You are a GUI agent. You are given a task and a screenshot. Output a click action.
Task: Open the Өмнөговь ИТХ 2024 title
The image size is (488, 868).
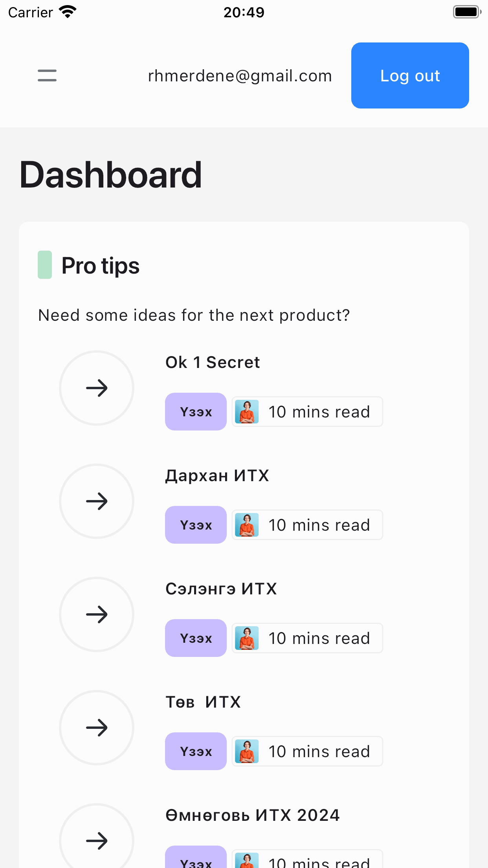tap(253, 815)
